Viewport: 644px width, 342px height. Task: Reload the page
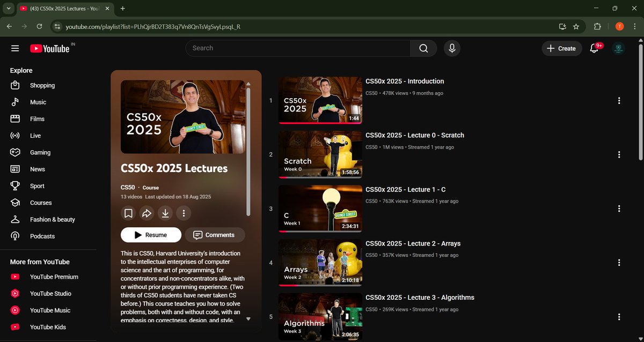coord(39,26)
